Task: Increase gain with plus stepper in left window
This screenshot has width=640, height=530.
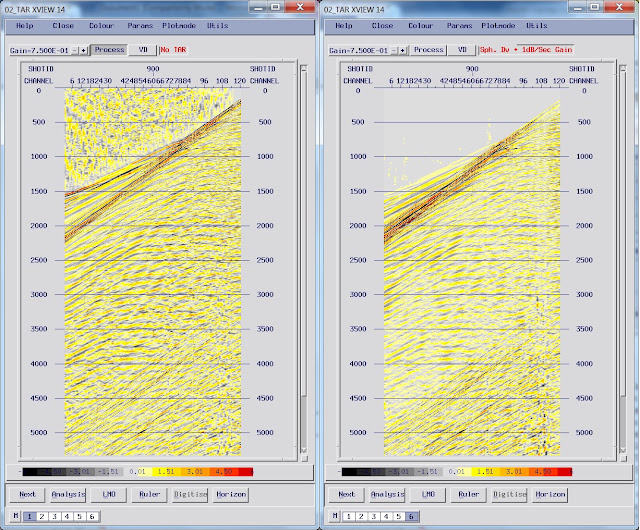Action: 83,50
